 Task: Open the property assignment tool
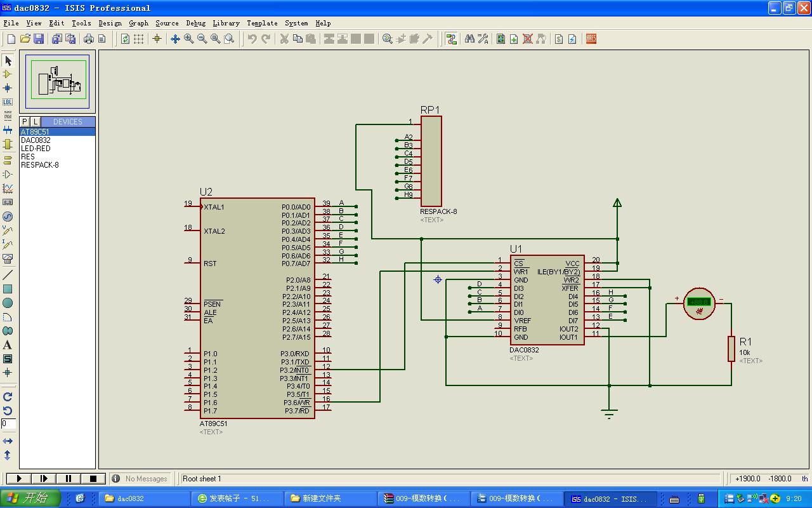pyautogui.click(x=483, y=39)
